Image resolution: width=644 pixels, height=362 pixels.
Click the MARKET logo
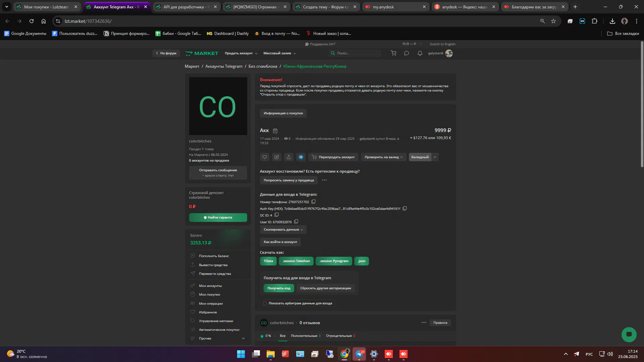[202, 53]
